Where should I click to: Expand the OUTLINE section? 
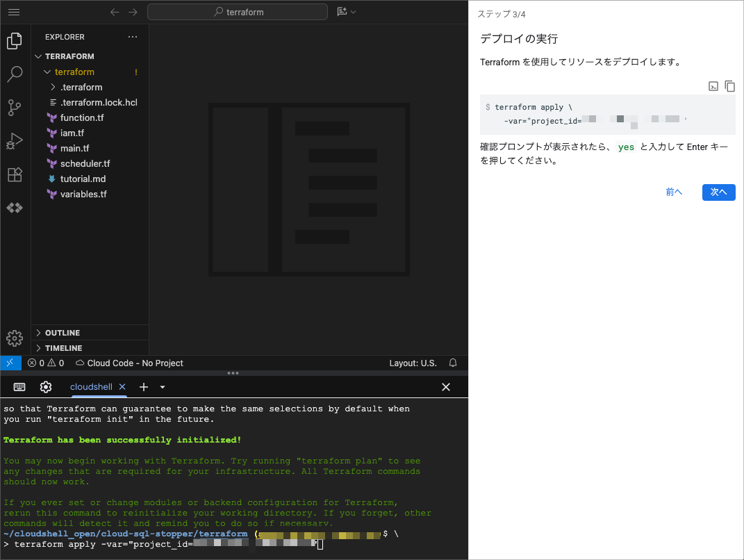(x=63, y=333)
